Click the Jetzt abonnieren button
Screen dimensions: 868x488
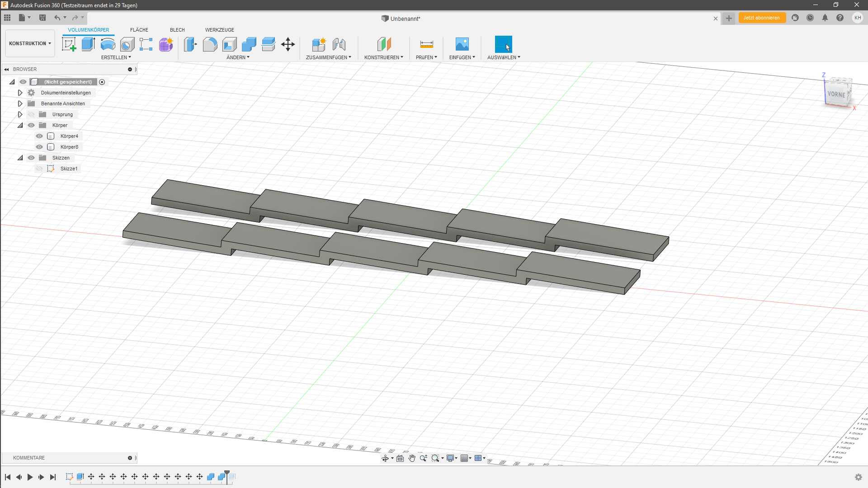pos(762,18)
